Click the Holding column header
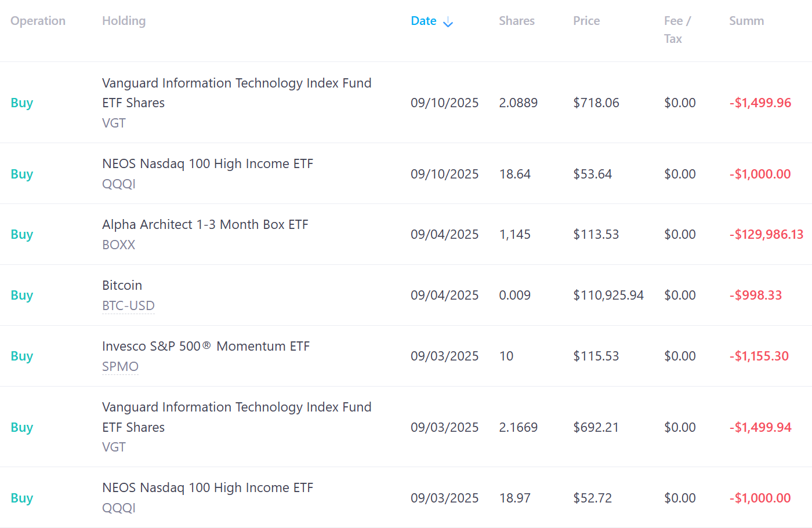The height and width of the screenshot is (528, 812). (124, 21)
